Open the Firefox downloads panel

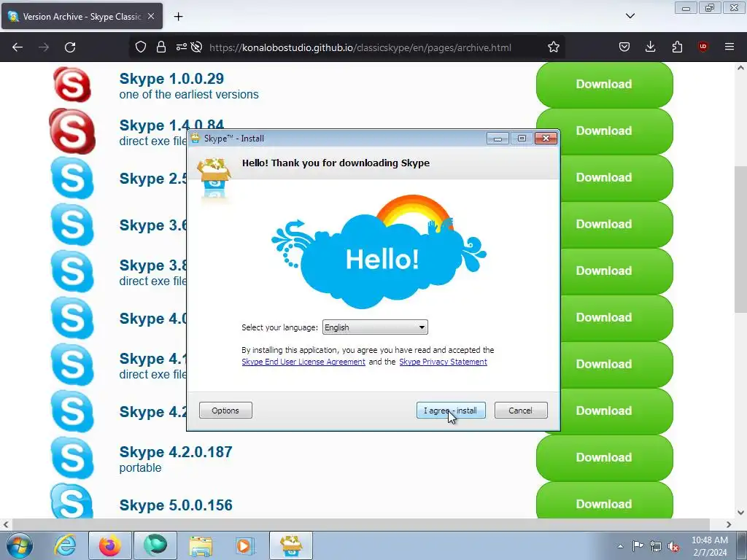650,47
